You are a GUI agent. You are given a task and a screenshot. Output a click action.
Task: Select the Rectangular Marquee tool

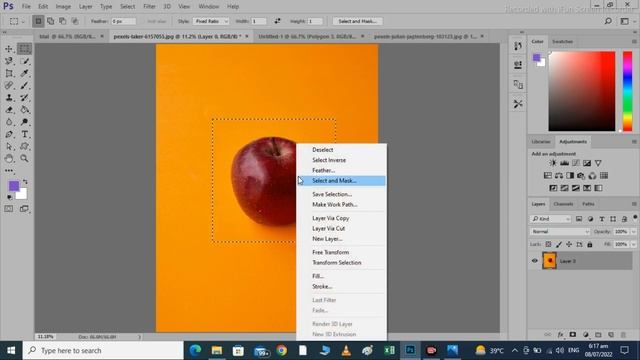pyautogui.click(x=24, y=49)
